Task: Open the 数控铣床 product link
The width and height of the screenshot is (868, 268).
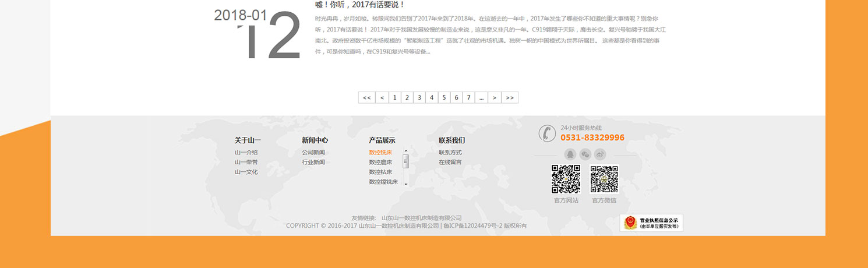Action: 380,153
